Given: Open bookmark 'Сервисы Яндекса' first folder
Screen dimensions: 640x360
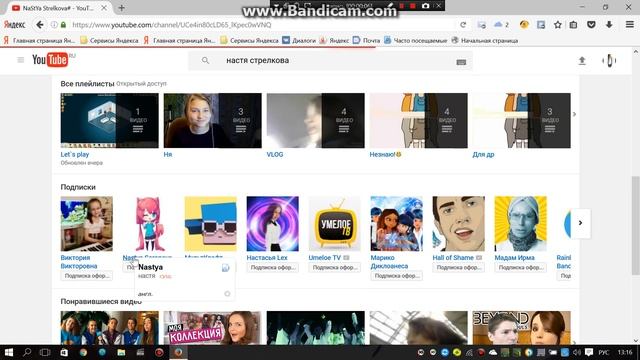Looking at the screenshot, I should click(x=109, y=40).
